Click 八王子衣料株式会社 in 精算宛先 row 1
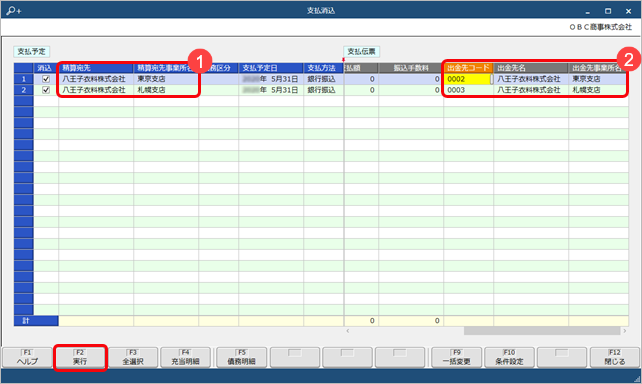 point(96,79)
